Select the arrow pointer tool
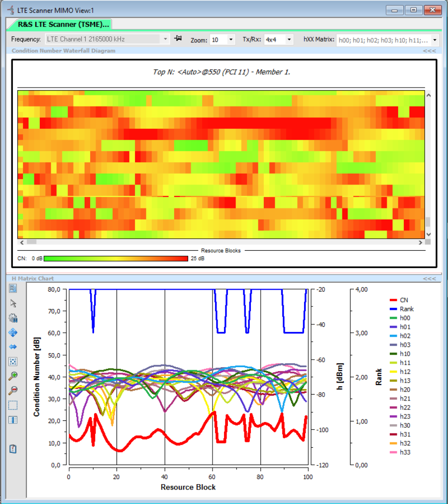Screen dimensions: 448x504 (12, 303)
